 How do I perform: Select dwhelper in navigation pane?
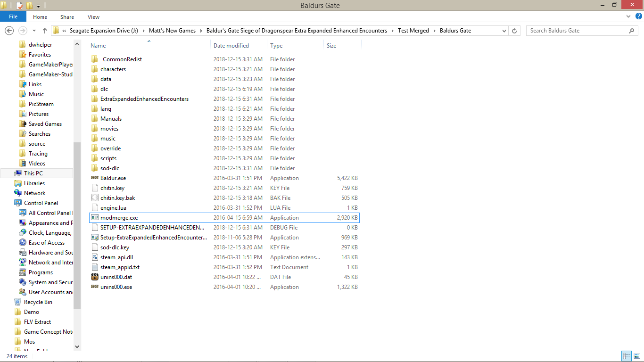[x=41, y=45]
